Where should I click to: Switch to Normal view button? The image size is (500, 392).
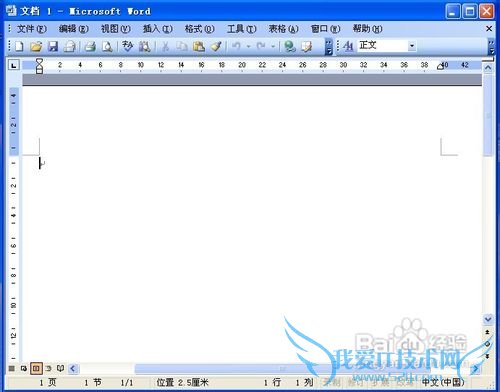pyautogui.click(x=12, y=368)
